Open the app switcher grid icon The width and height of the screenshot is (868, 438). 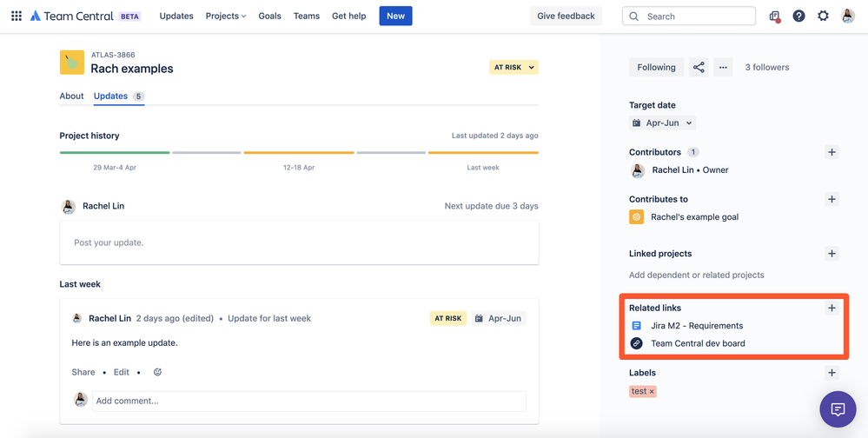(x=17, y=16)
